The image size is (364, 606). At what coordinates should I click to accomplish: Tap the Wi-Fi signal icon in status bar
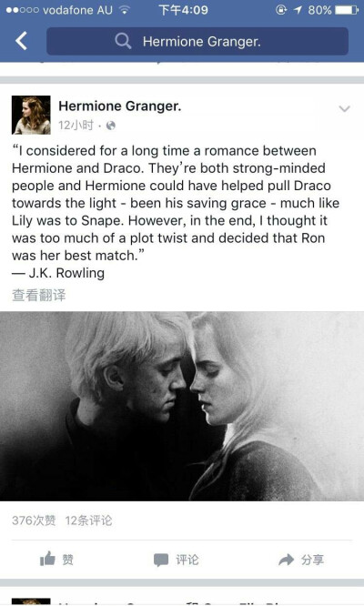coord(125,10)
